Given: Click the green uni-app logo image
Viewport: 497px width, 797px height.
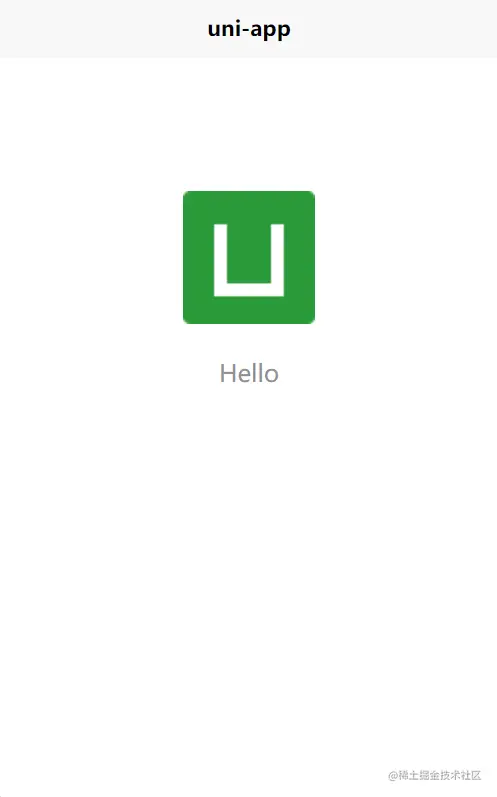Looking at the screenshot, I should [249, 257].
